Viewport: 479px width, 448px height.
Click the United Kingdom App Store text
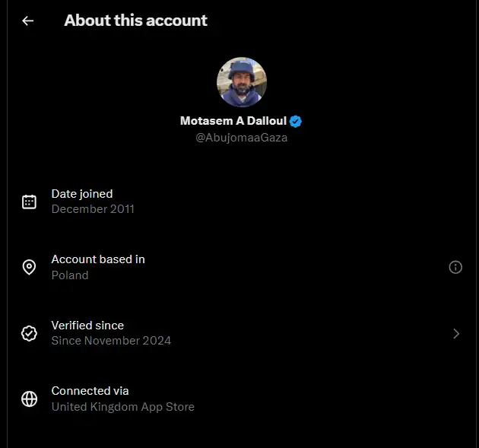click(122, 406)
